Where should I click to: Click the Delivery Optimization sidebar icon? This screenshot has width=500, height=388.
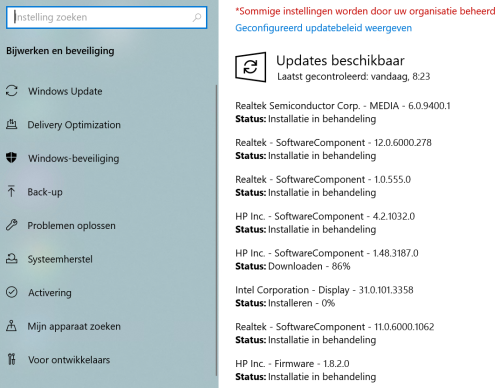12,124
